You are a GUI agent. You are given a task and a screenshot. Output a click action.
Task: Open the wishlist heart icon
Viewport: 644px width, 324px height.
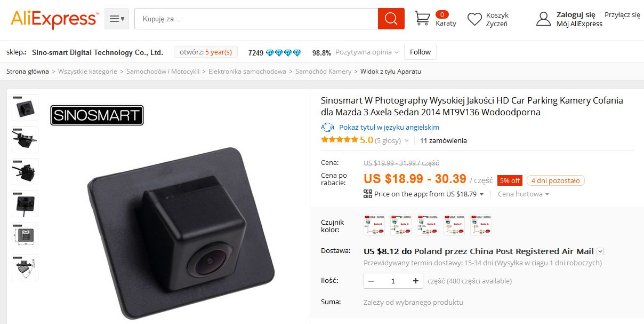pos(474,19)
